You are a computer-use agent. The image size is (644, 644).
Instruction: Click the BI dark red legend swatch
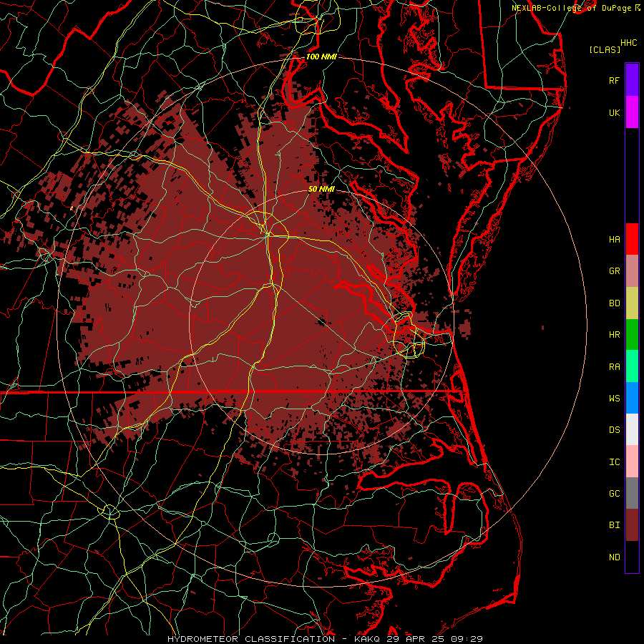point(632,525)
